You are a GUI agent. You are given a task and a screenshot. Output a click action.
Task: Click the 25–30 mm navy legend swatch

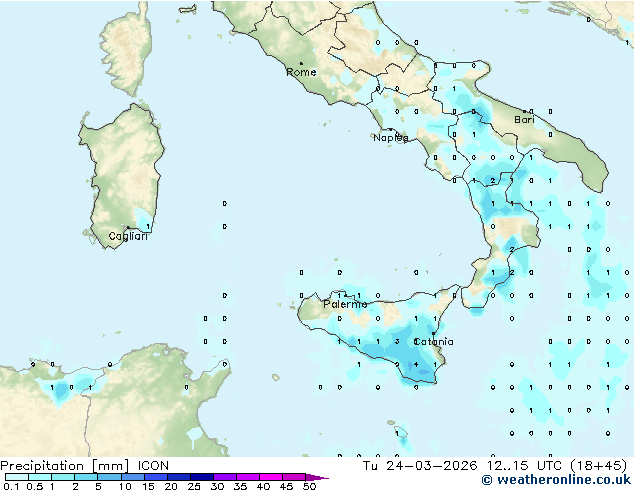point(202,477)
